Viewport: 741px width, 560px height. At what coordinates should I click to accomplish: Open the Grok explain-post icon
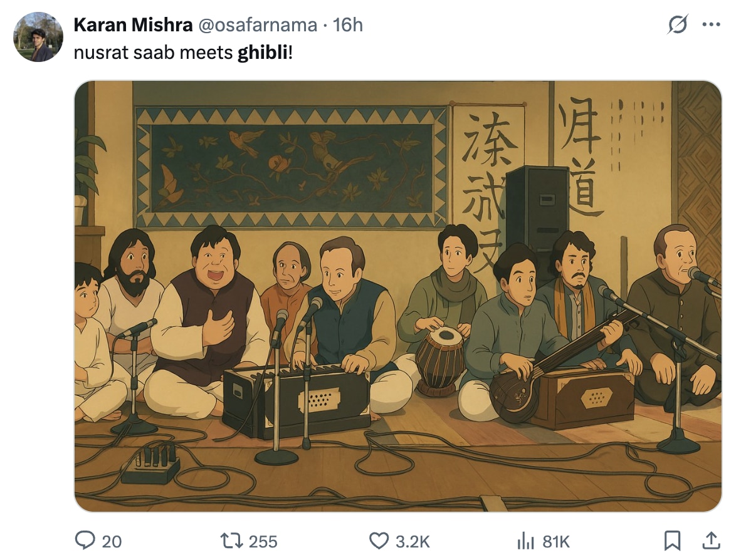coord(678,25)
